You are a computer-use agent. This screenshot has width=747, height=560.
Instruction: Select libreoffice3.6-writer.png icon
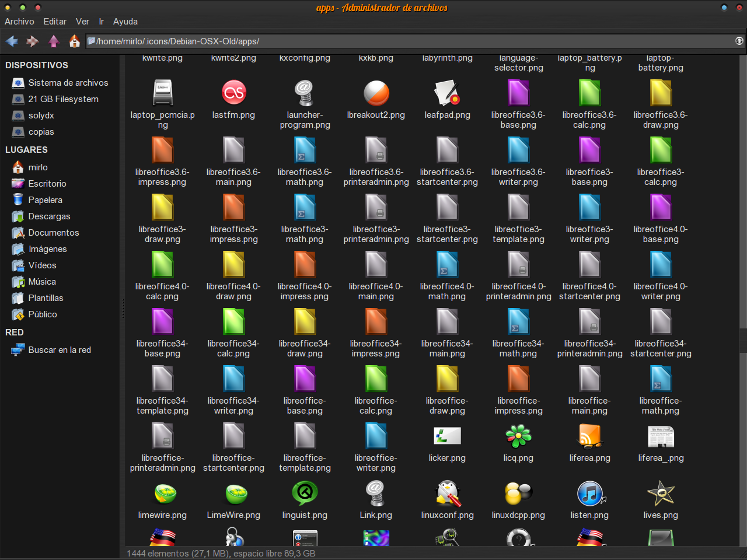coord(518,150)
